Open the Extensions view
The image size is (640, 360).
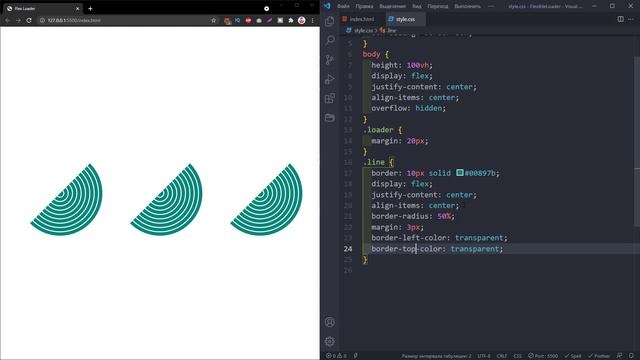330,98
